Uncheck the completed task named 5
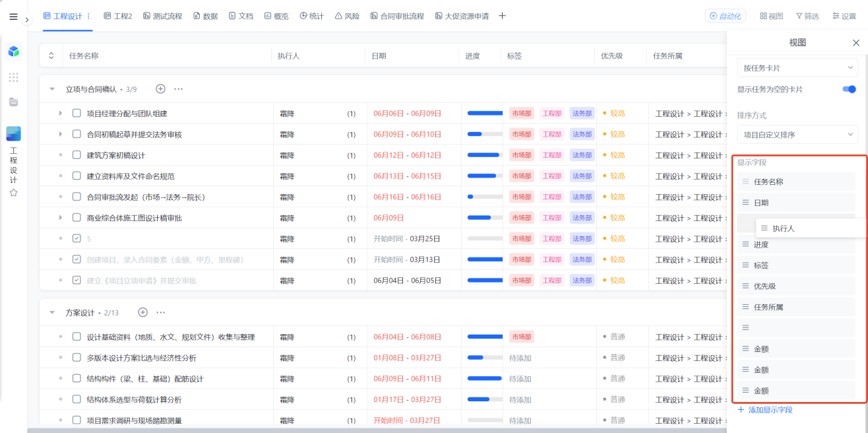The width and height of the screenshot is (868, 433). click(x=77, y=239)
